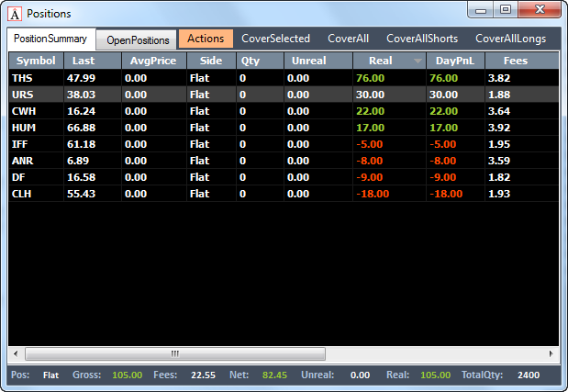
Task: Minimize the Positions window
Action: tap(481, 9)
